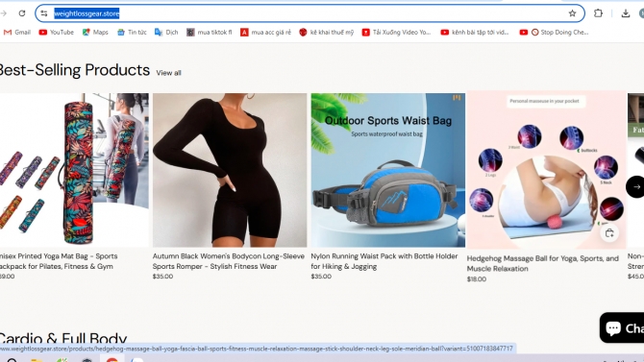This screenshot has height=362, width=644.
Task: Open the Outdoor Sports Waist Bag image
Action: tap(388, 170)
